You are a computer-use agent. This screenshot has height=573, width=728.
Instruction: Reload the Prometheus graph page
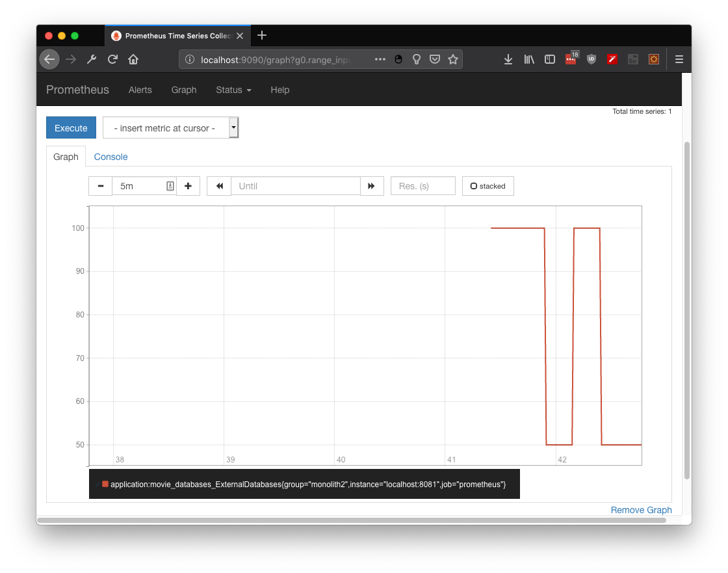coord(112,59)
